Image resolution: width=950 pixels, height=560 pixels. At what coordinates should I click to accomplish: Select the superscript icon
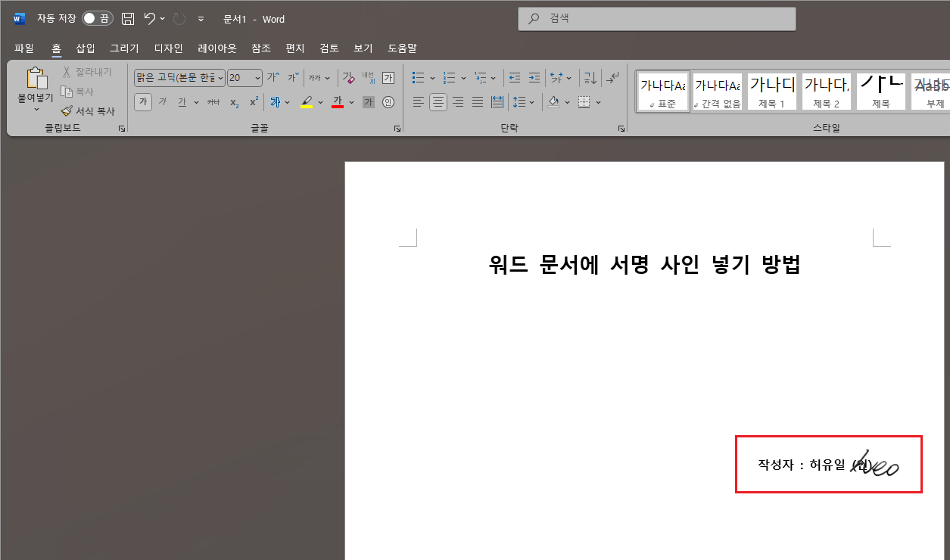tap(251, 101)
